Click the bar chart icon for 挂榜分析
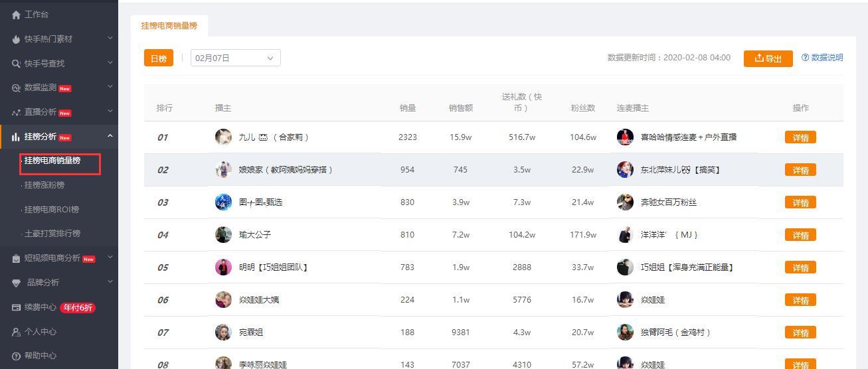 coord(16,137)
